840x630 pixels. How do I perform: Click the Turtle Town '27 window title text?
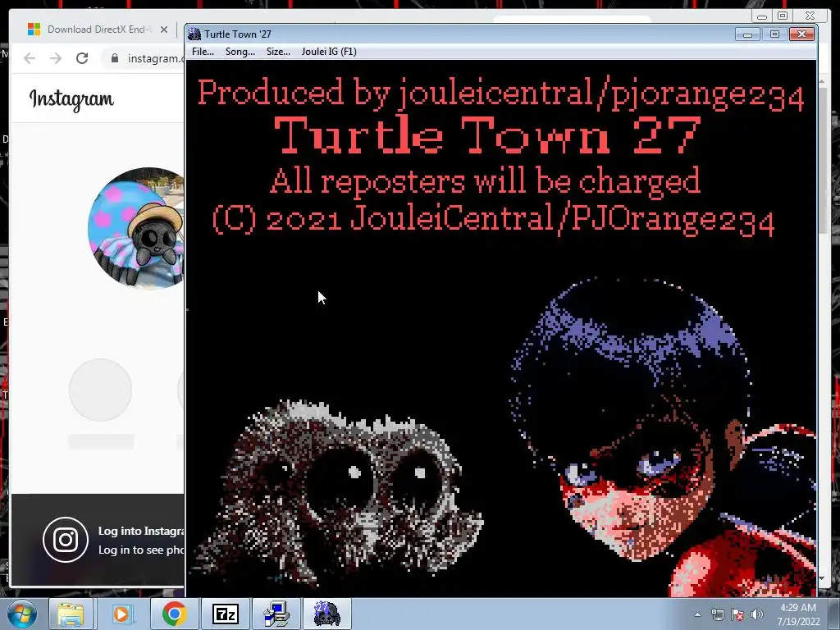coord(237,34)
